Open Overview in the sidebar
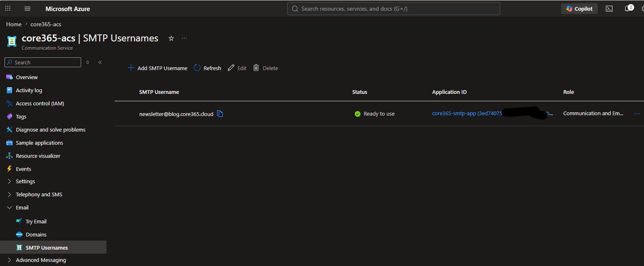 [27, 77]
